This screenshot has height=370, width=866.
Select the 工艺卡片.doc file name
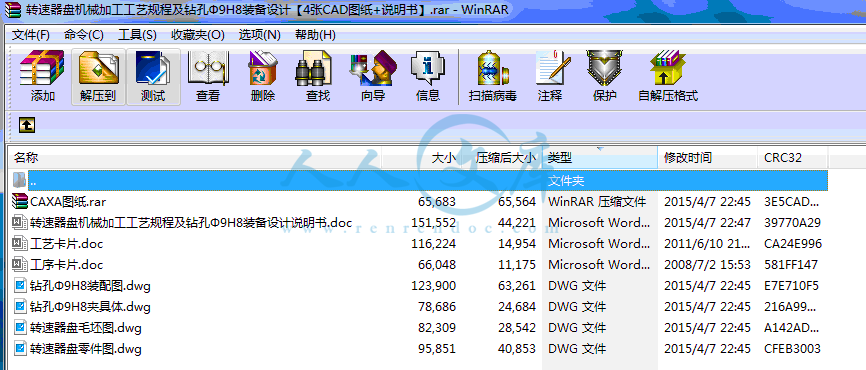(x=66, y=244)
